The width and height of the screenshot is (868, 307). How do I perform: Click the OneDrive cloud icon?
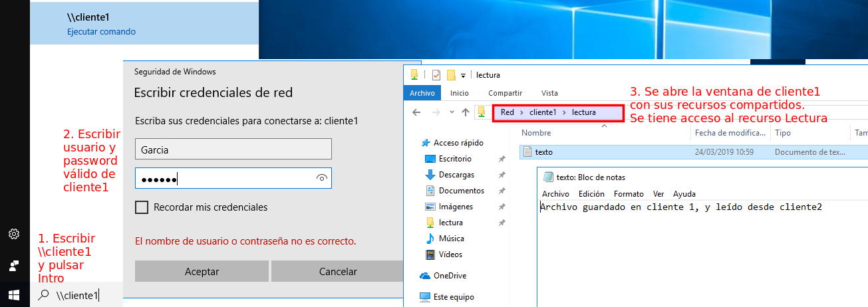[425, 276]
